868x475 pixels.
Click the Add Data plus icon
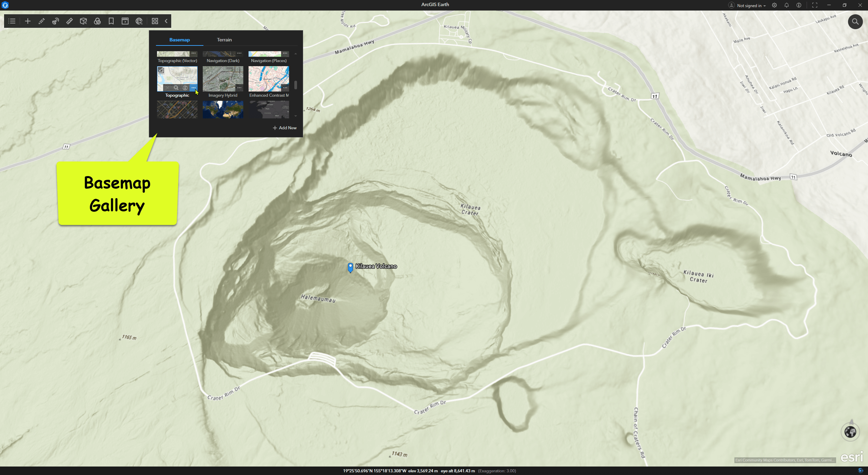tap(28, 21)
